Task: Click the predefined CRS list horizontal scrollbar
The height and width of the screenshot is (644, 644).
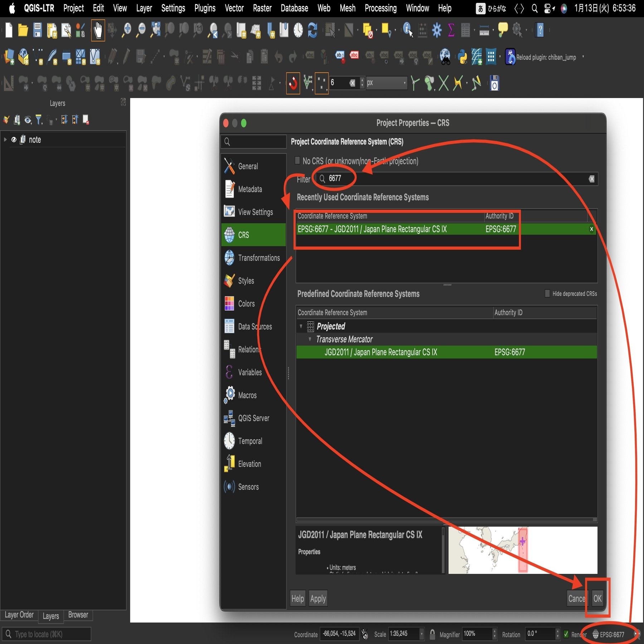Action: point(447,519)
